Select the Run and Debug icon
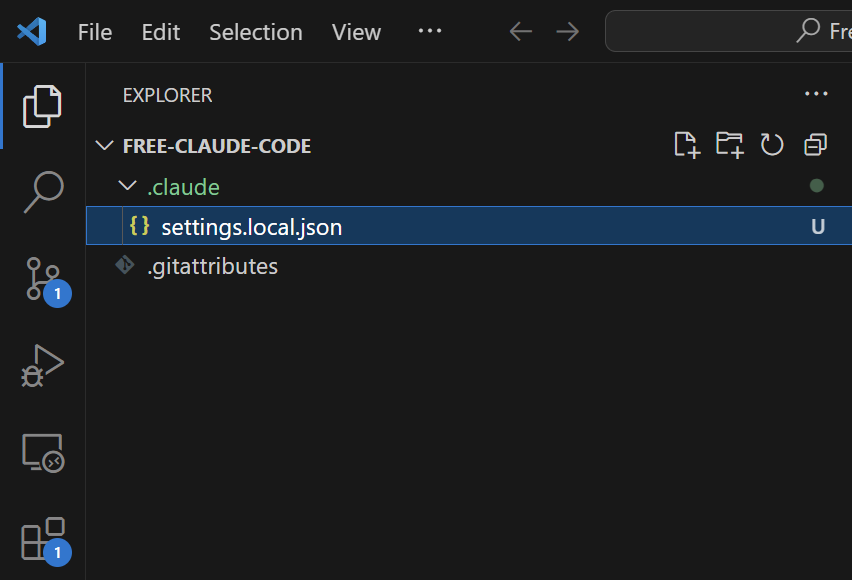 click(x=42, y=366)
